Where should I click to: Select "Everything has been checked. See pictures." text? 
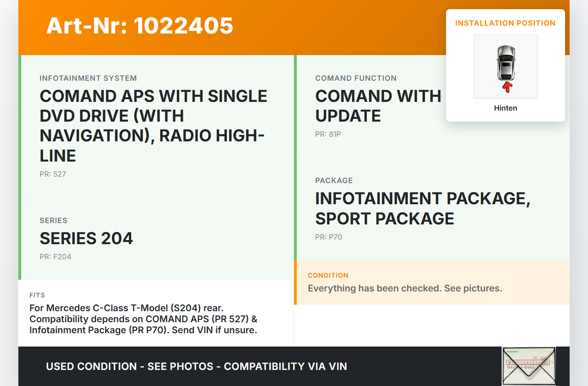(x=405, y=288)
